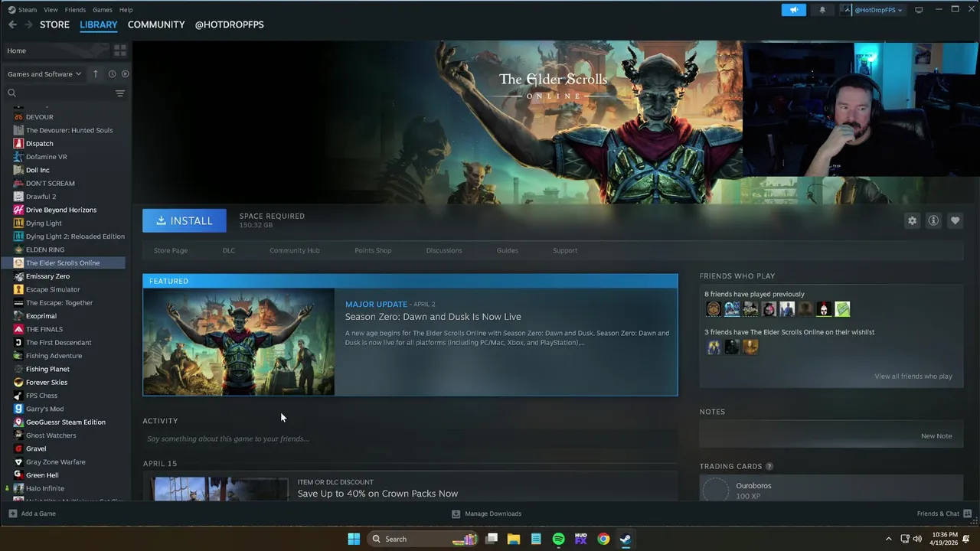Select ELDEN RING in the library list
Image resolution: width=980 pixels, height=551 pixels.
45,249
